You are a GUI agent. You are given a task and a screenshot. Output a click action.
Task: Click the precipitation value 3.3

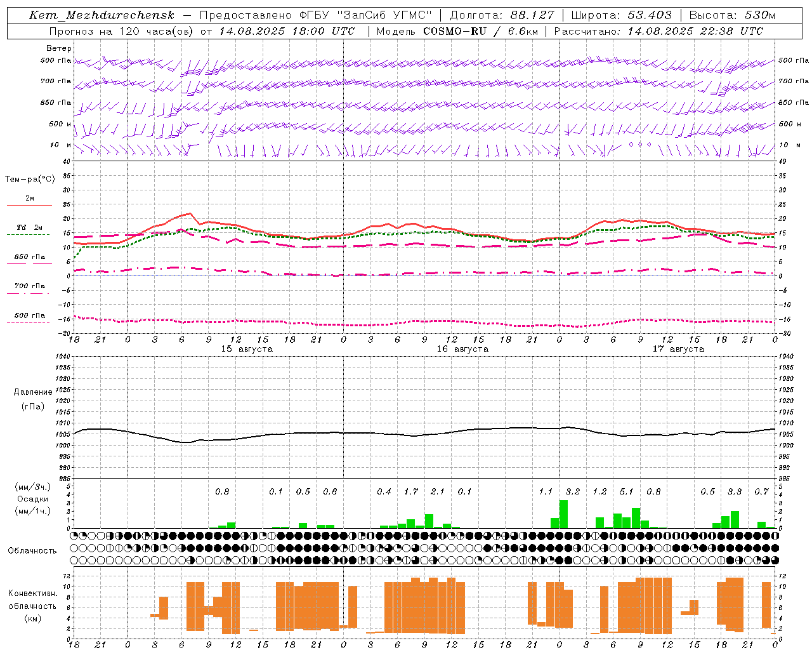coord(735,491)
